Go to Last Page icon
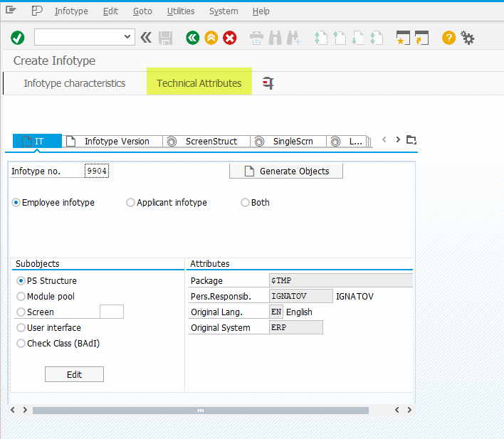Image resolution: width=504 pixels, height=439 pixels. [377, 38]
